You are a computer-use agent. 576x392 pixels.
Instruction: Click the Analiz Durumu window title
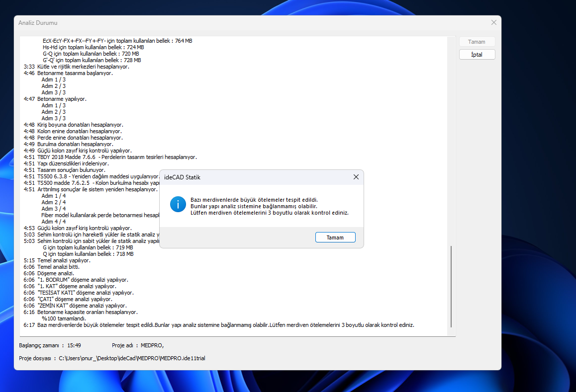[38, 23]
